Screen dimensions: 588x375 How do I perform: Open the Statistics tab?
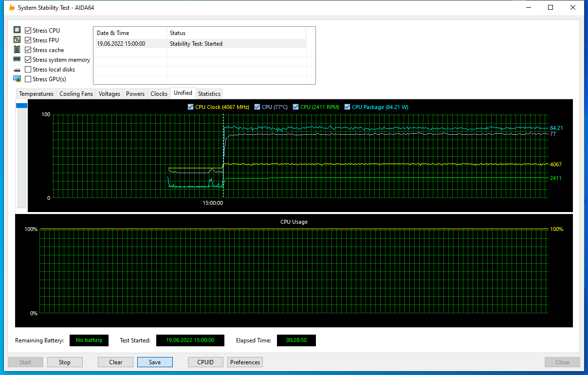click(209, 94)
